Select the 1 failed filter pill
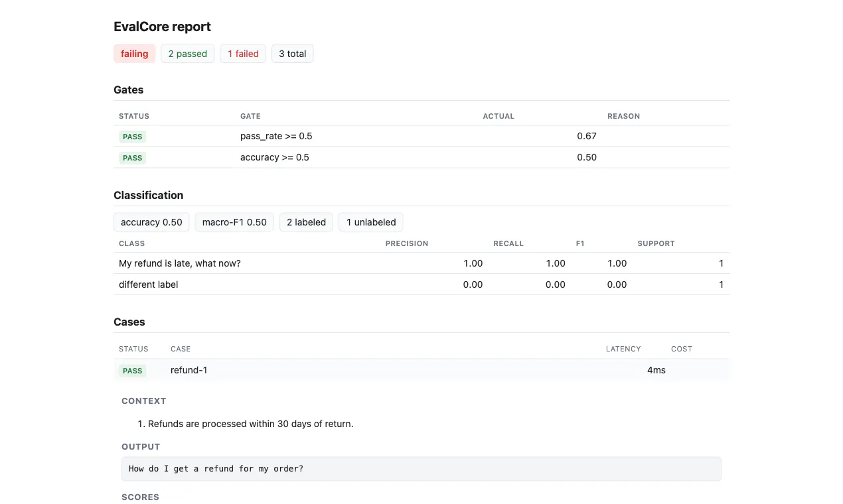Viewport: 843px width, 504px height. pyautogui.click(x=243, y=54)
